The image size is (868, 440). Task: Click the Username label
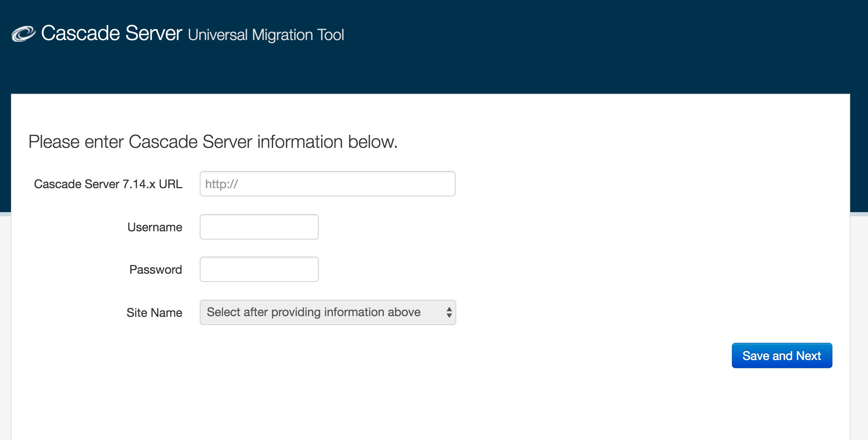[155, 227]
